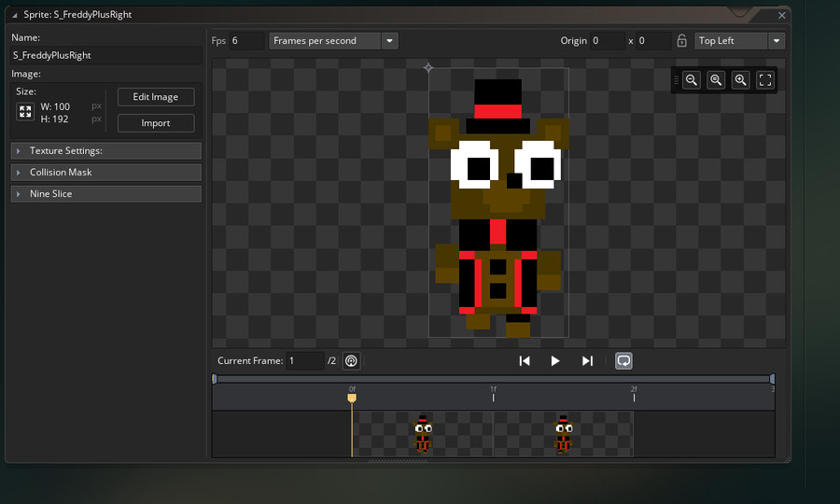Expand the Nine Slice section
Image resolution: width=840 pixels, height=504 pixels.
[x=106, y=194]
